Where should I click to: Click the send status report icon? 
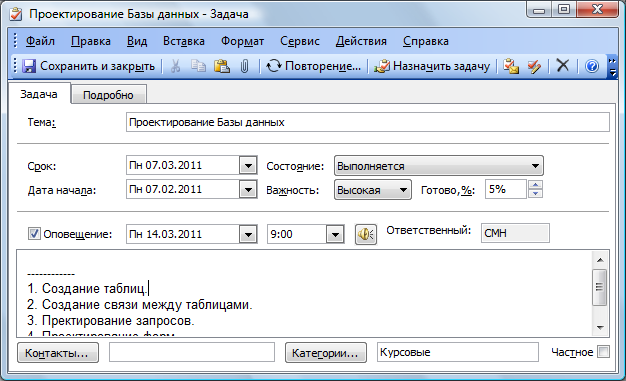coord(511,66)
